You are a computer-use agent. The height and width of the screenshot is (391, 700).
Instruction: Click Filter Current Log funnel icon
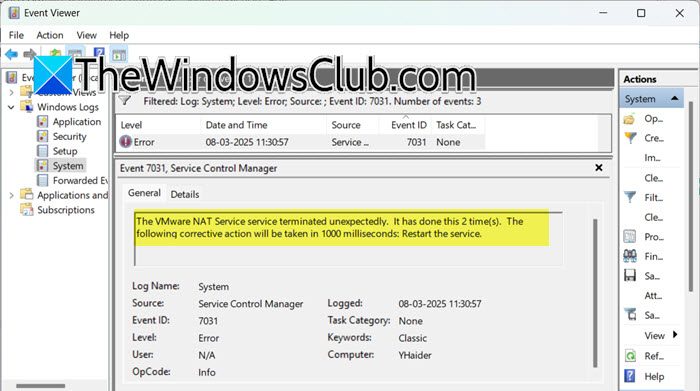[630, 197]
